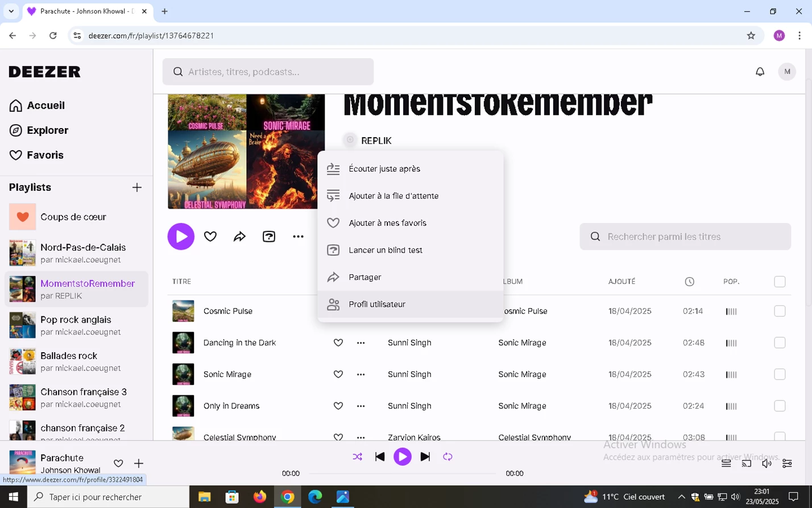Open Firefox from the taskbar
This screenshot has height=508, width=812.
(x=260, y=497)
